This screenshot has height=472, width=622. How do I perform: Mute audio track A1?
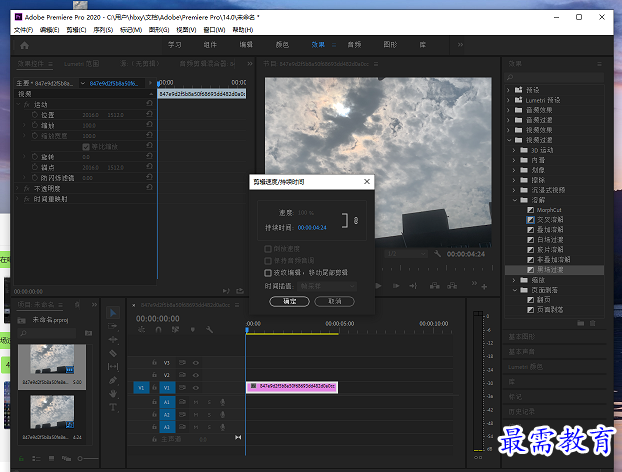click(196, 402)
